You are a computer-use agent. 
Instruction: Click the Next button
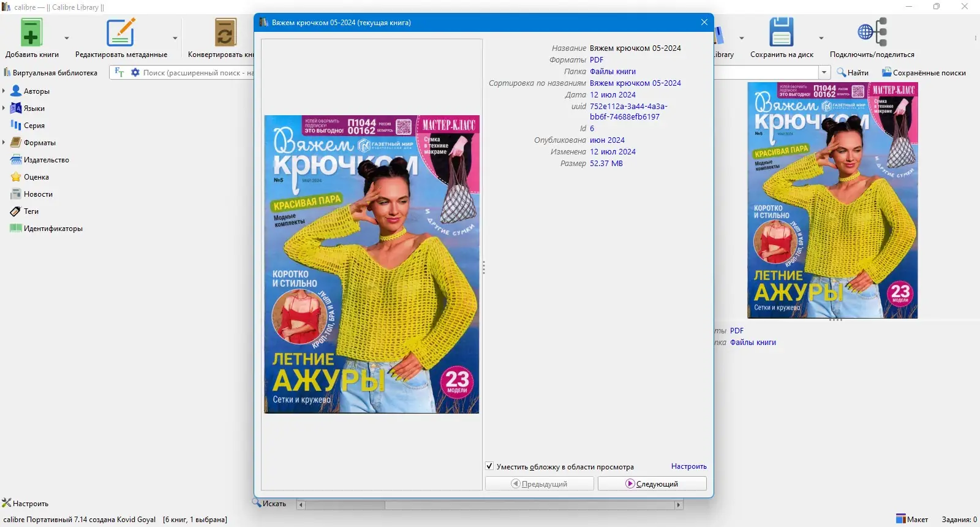pos(652,484)
